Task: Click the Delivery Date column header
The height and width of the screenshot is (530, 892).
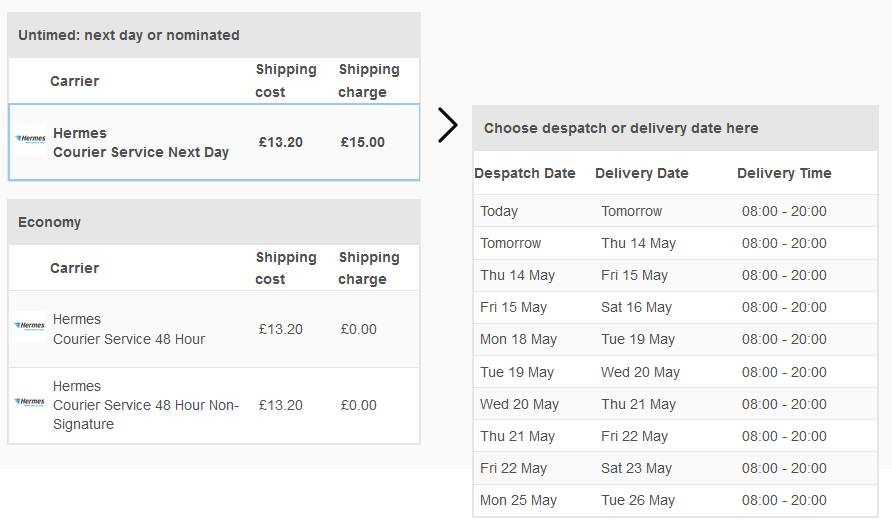Action: pyautogui.click(x=642, y=173)
